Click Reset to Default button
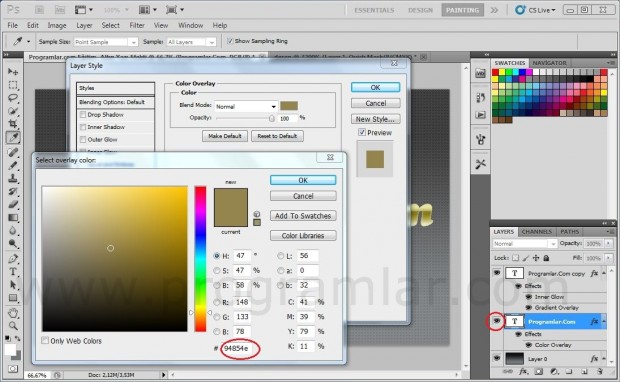Image resolution: width=620 pixels, height=382 pixels. 277,136
